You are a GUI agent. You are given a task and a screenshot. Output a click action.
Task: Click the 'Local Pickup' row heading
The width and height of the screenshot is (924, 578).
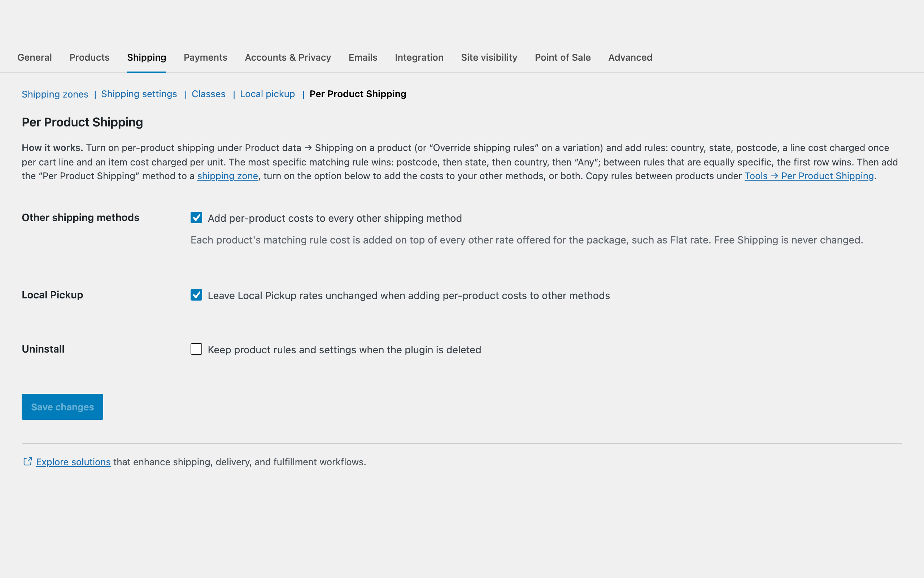tap(52, 295)
